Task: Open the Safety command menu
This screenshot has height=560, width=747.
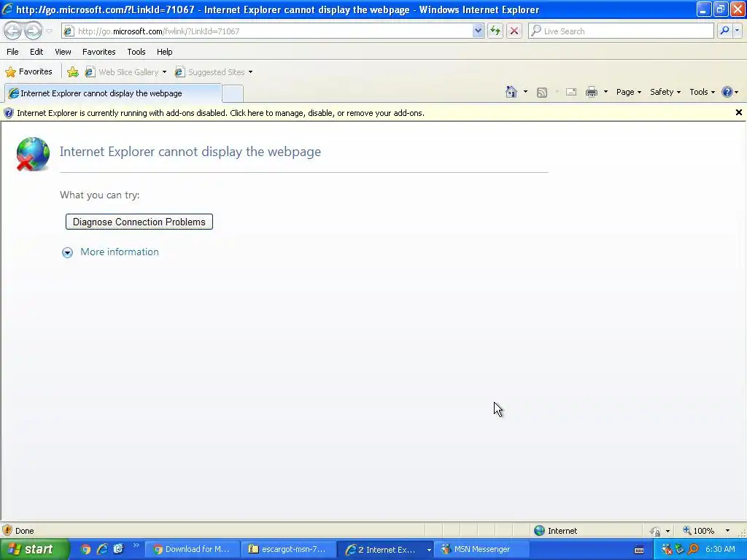Action: click(665, 92)
